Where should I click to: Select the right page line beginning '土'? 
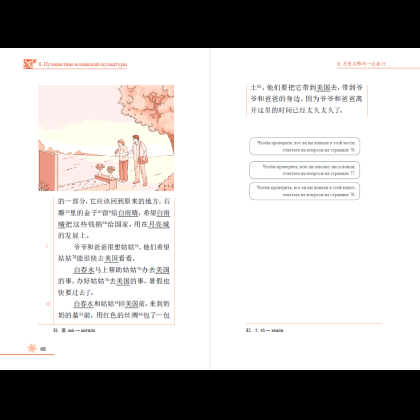tap(306, 88)
